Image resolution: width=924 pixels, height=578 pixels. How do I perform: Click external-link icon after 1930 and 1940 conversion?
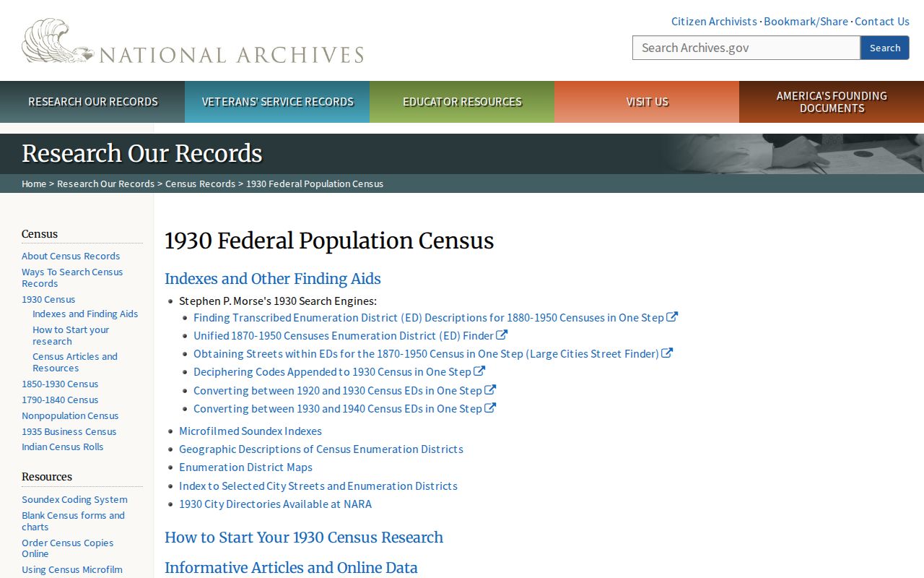[x=490, y=407]
